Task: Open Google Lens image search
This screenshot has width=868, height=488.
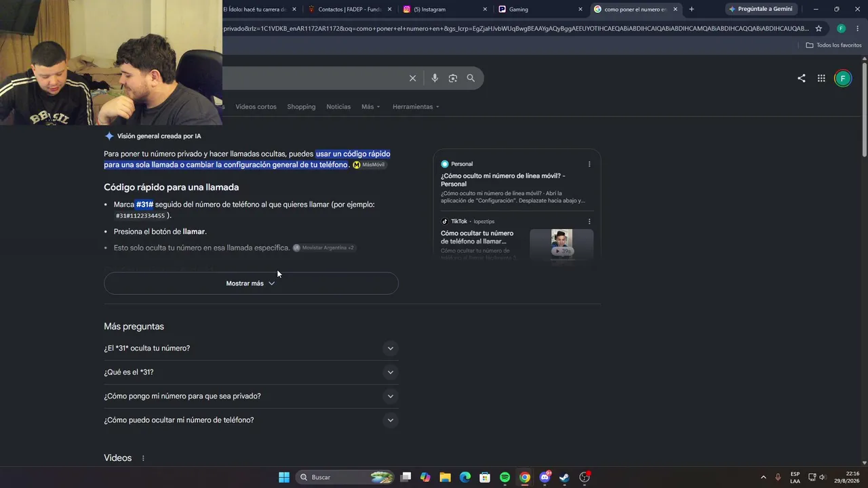Action: [453, 78]
